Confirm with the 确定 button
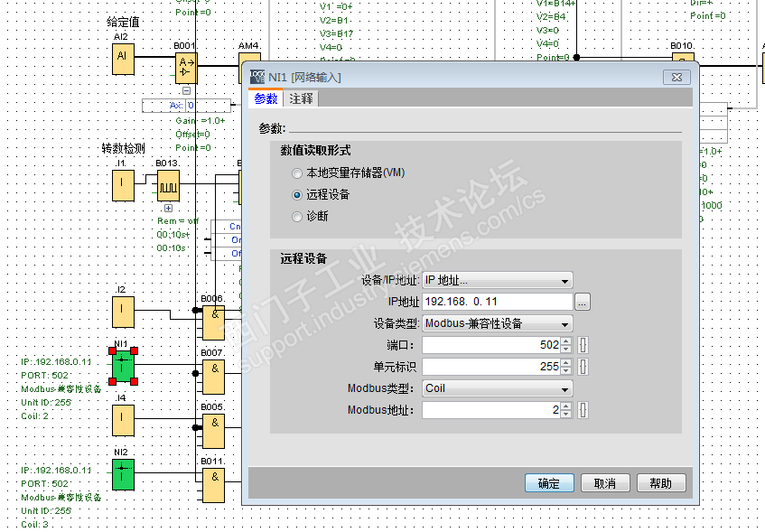This screenshot has height=532, width=765. coord(549,483)
